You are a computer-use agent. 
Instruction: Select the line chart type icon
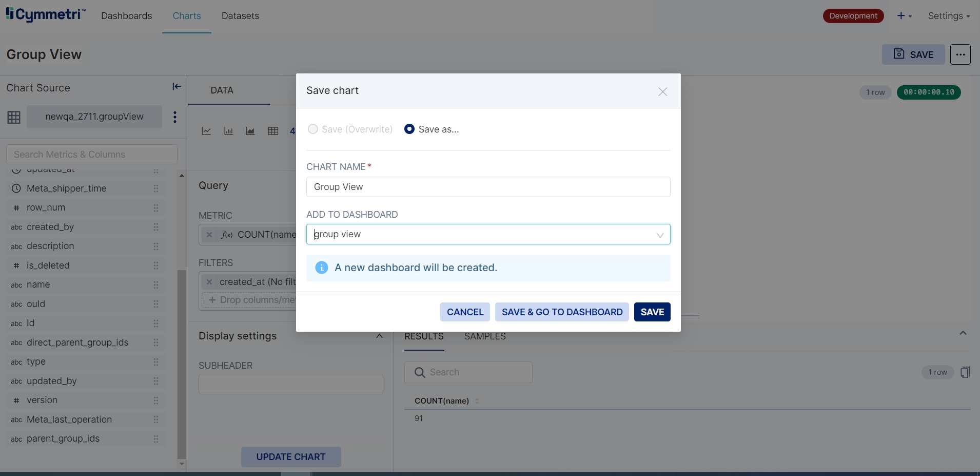[x=206, y=131]
